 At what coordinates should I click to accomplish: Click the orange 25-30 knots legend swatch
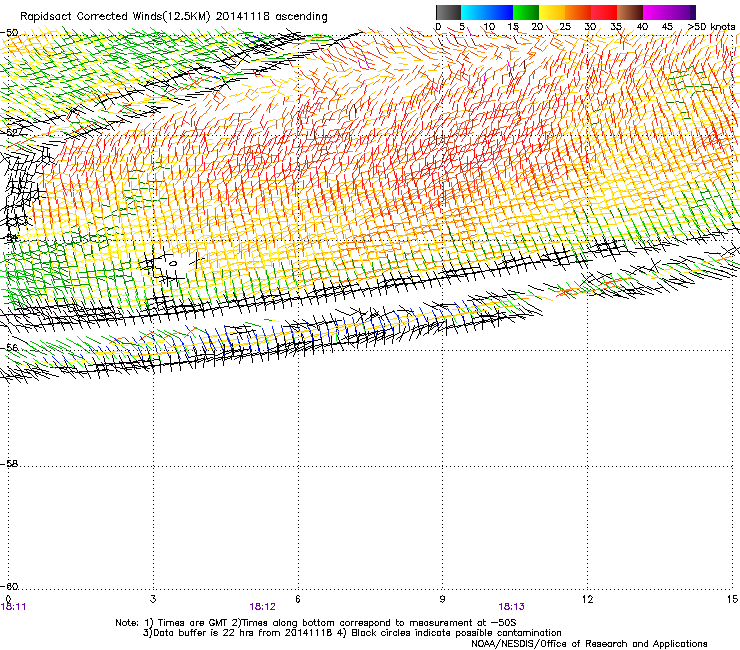pyautogui.click(x=578, y=12)
